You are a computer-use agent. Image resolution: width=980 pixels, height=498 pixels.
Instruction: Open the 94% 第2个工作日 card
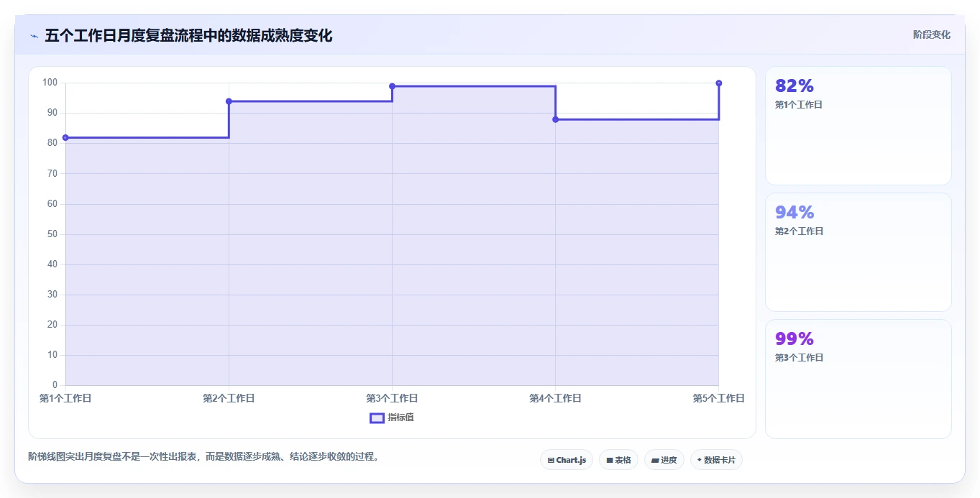click(858, 252)
